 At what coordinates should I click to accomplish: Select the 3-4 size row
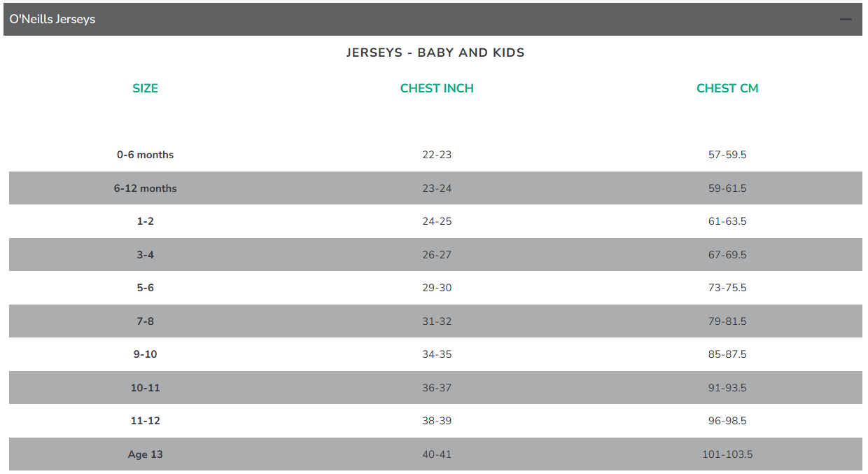146,255
